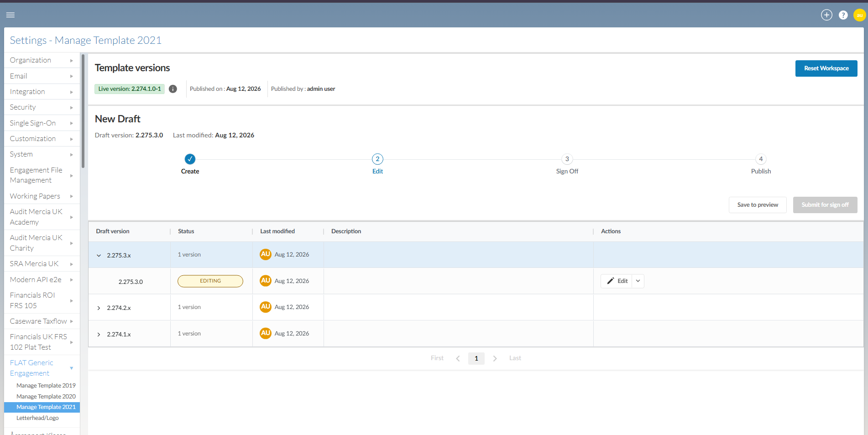Viewport: 868px width, 435px height.
Task: Open Manage Template 2020
Action: 46,397
